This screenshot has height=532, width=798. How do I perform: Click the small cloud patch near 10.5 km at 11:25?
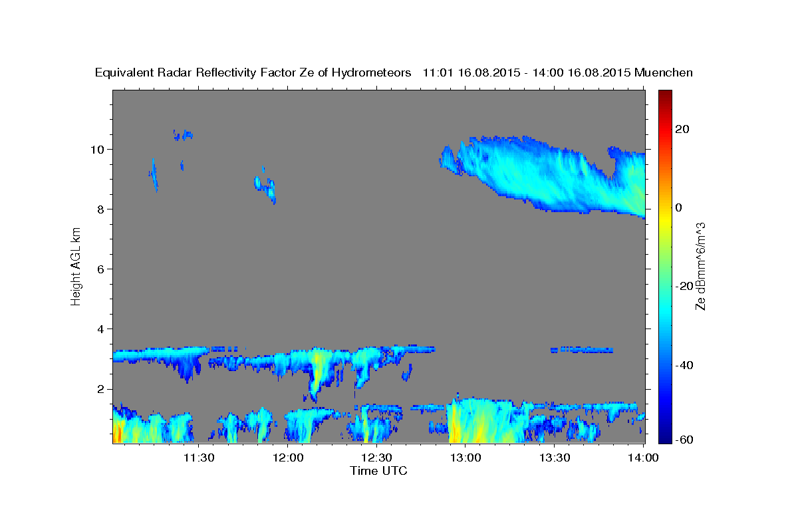click(183, 135)
